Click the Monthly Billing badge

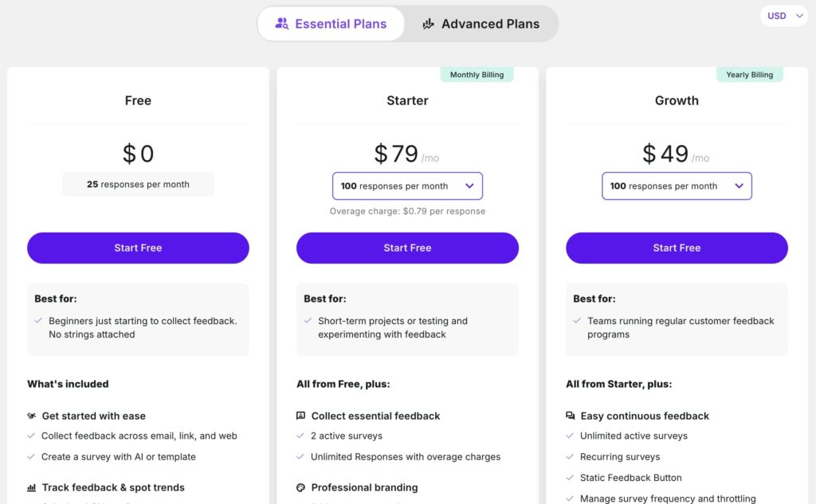coord(477,74)
